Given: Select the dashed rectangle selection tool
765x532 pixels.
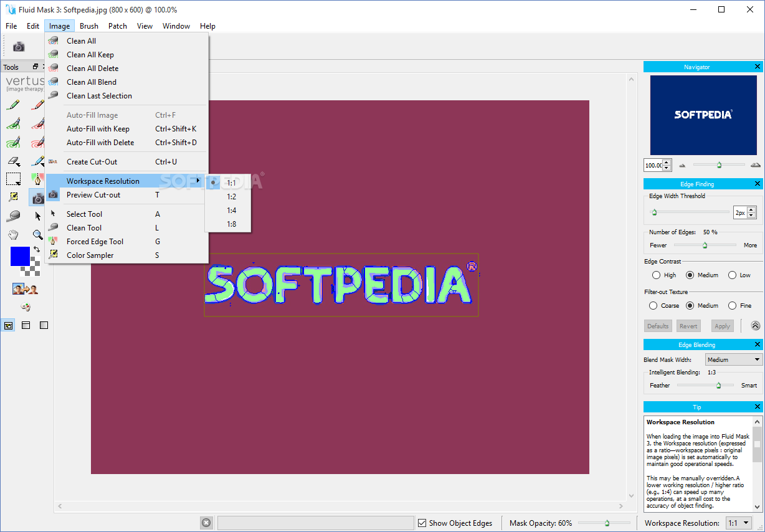Looking at the screenshot, I should 13,179.
